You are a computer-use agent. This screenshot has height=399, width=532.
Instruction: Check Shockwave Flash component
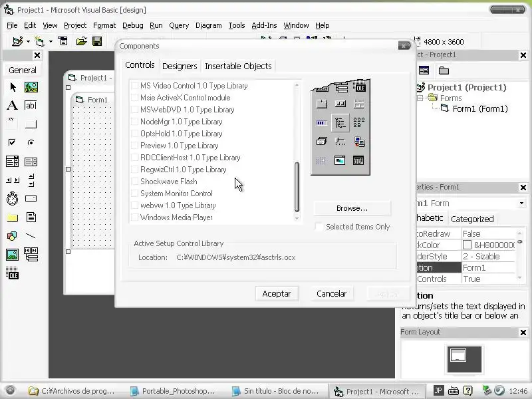pos(135,182)
